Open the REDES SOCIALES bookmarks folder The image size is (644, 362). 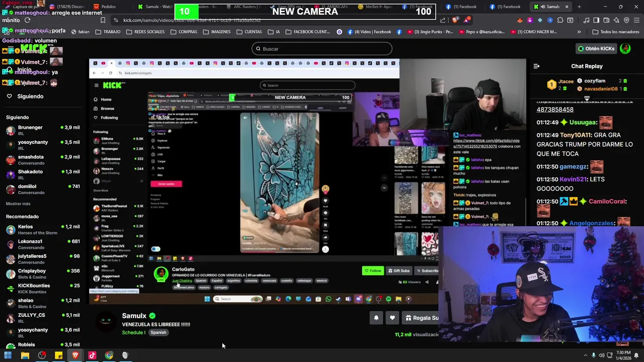click(145, 32)
